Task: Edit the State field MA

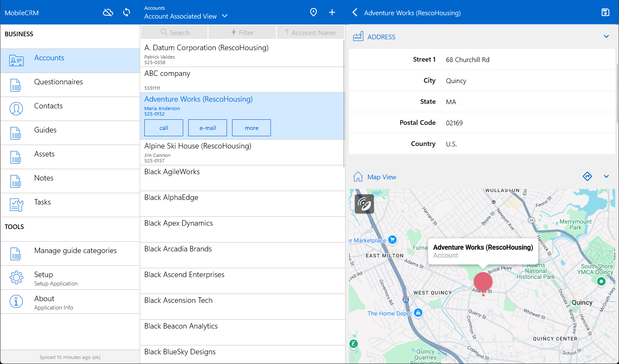Action: tap(482, 102)
